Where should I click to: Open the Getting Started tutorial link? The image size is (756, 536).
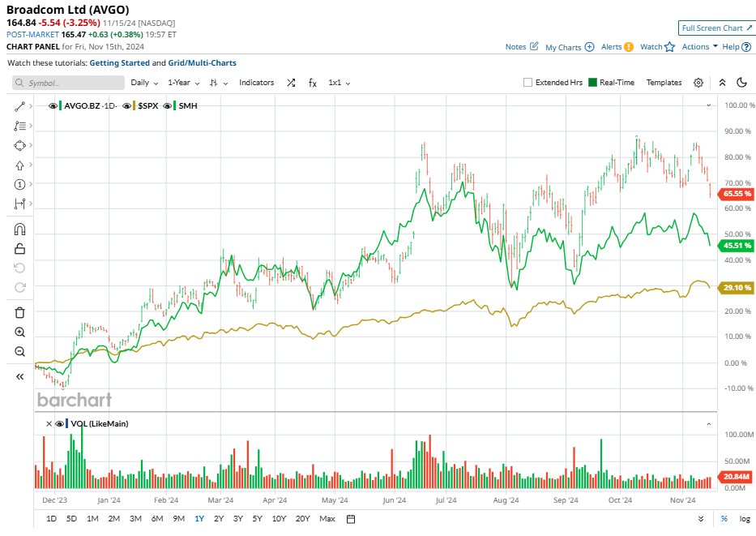pyautogui.click(x=118, y=62)
